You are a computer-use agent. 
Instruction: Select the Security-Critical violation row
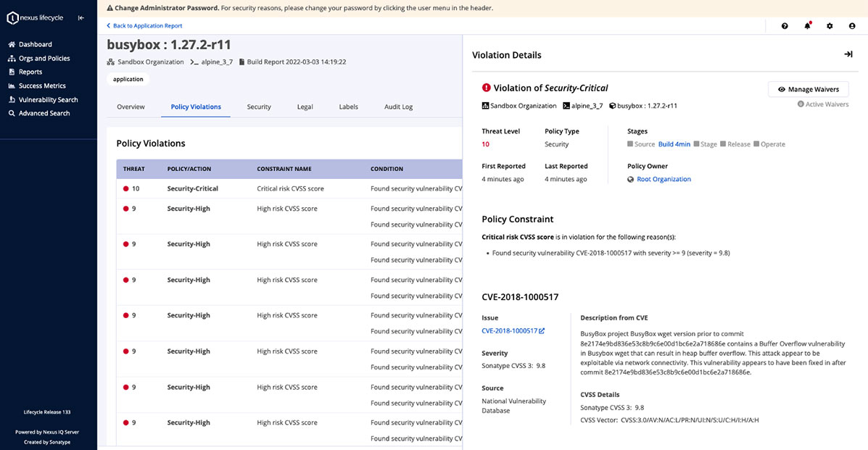[289, 188]
